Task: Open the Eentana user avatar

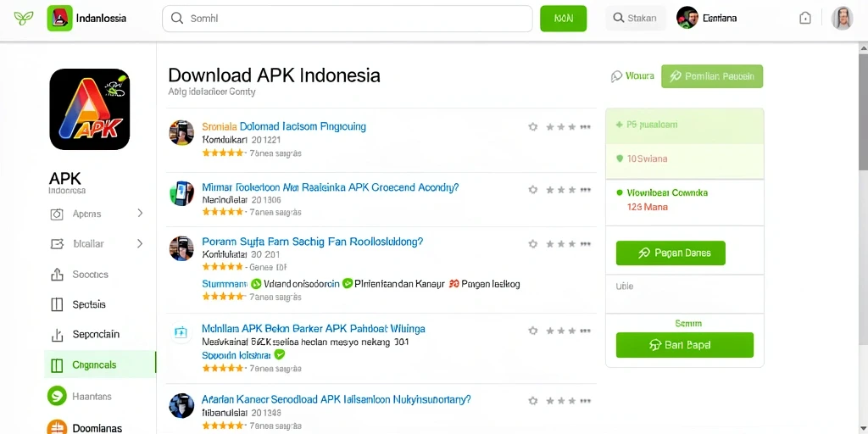Action: click(x=687, y=18)
